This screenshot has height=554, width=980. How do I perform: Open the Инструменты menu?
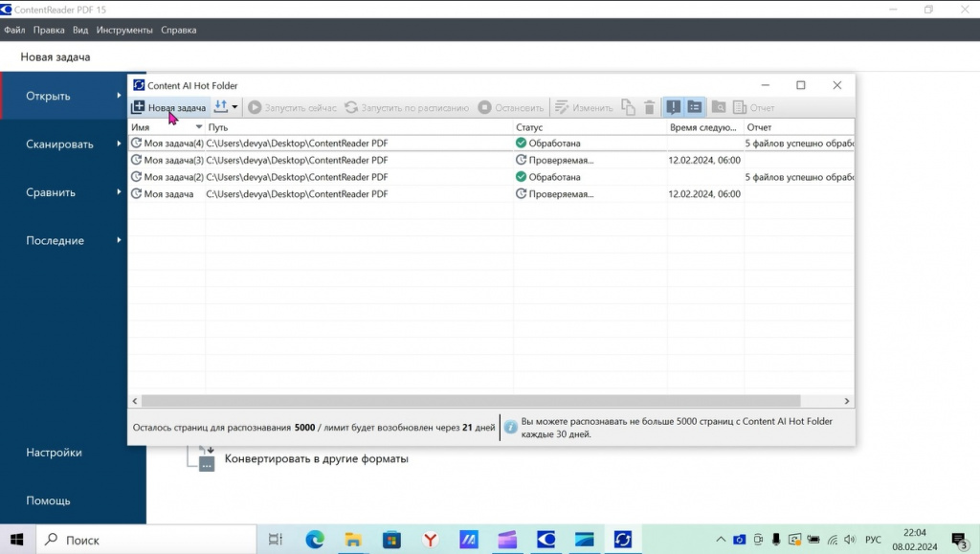[x=124, y=30]
